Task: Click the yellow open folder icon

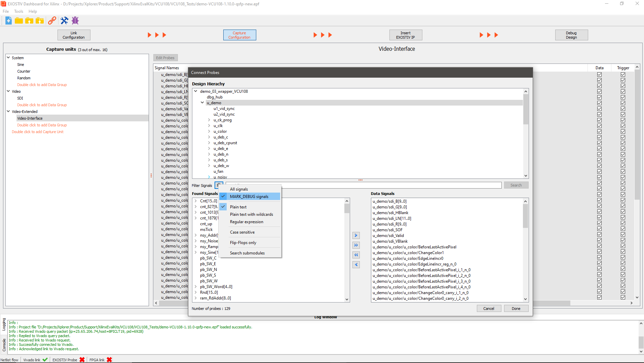Action: coord(19,21)
